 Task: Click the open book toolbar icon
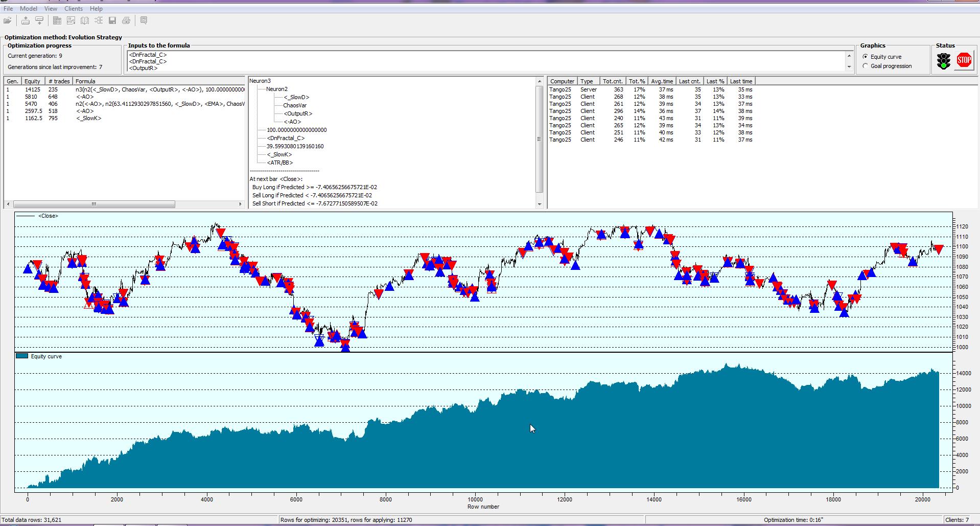85,20
